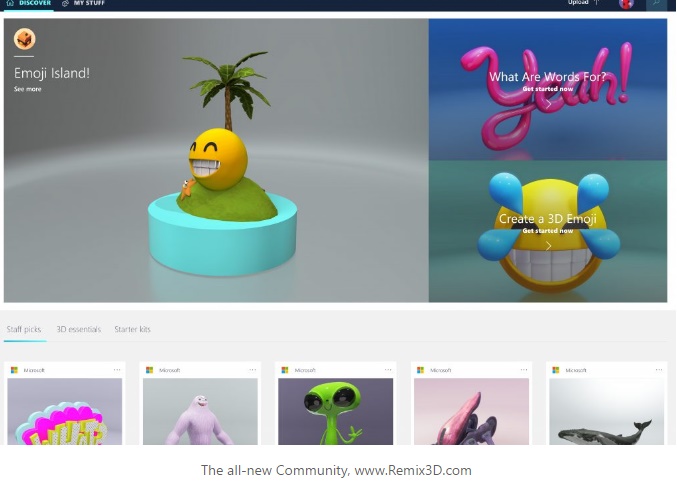
Task: Open more options on pink creature card
Action: pos(524,370)
